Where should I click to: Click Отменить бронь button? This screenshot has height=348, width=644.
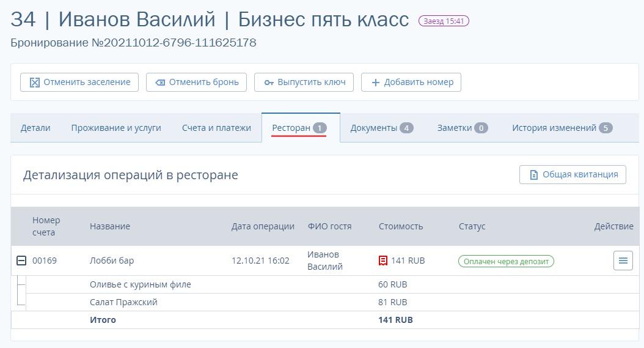point(196,82)
